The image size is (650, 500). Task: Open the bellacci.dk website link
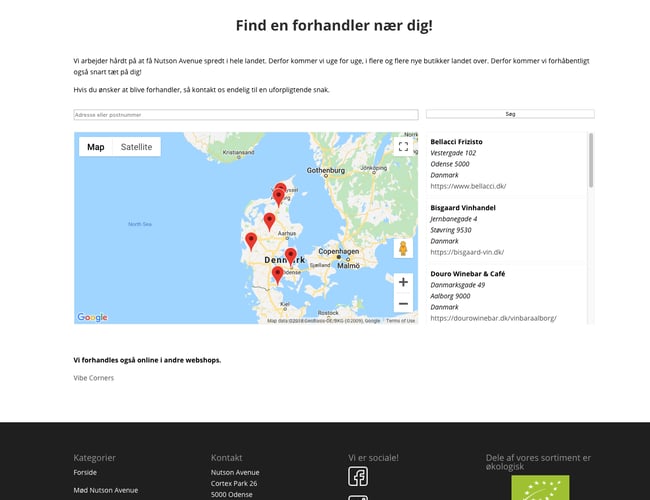pyautogui.click(x=468, y=186)
